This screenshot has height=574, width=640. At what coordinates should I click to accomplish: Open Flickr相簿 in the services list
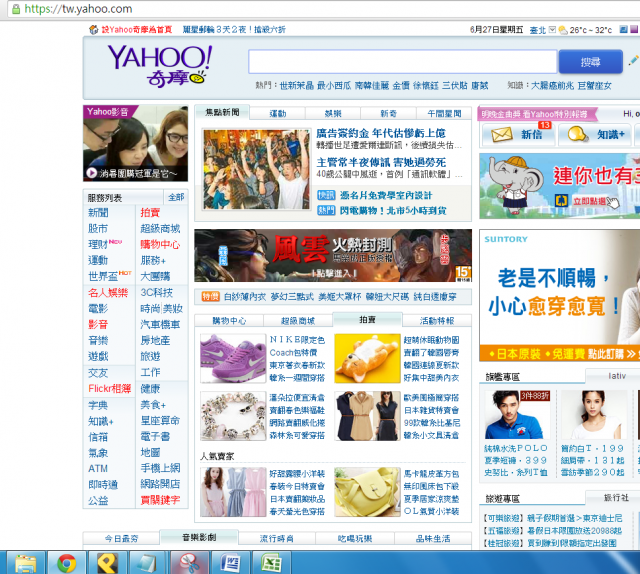point(109,388)
